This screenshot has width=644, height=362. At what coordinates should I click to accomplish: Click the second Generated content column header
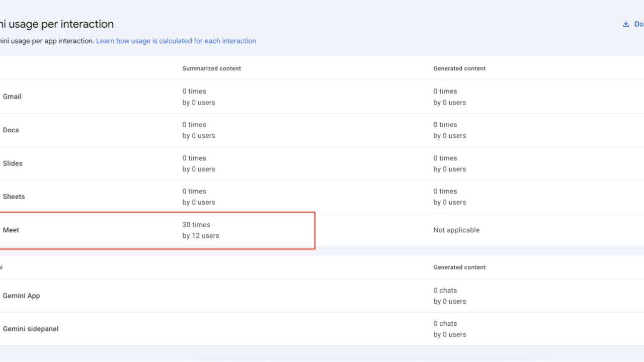(x=459, y=267)
